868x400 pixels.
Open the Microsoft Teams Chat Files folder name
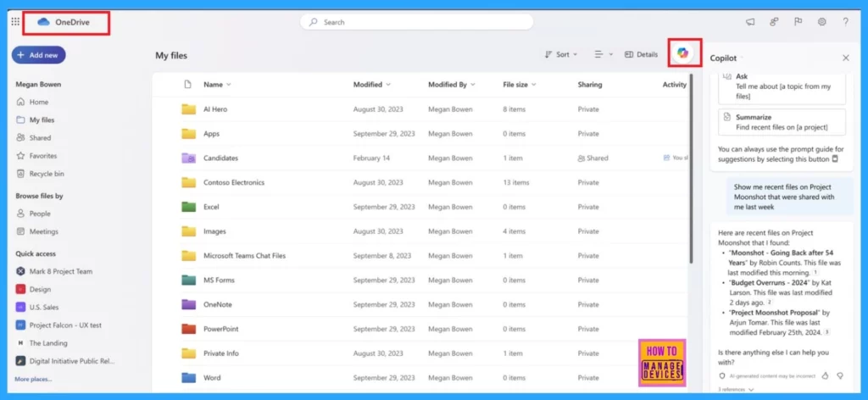click(x=245, y=256)
